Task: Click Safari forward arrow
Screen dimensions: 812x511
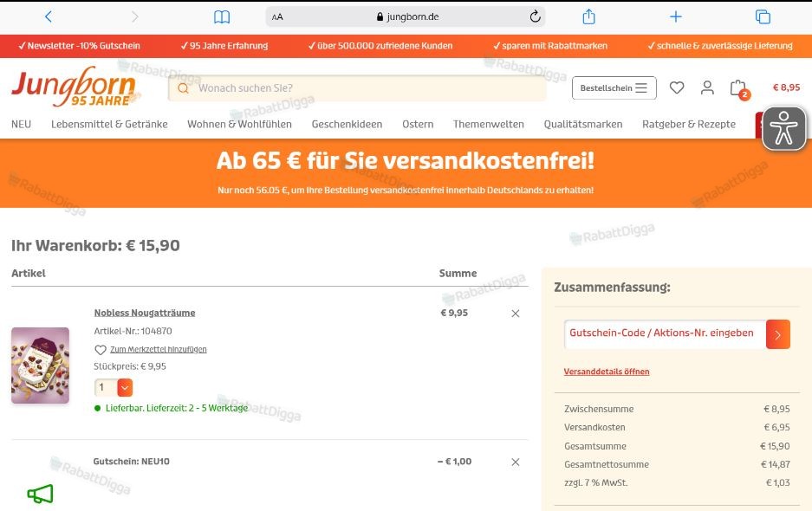Action: [x=134, y=16]
